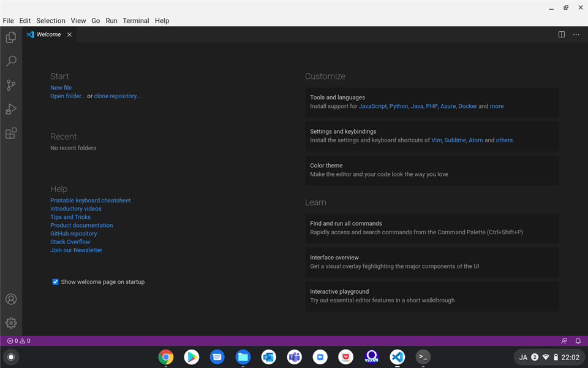This screenshot has height=368, width=588.
Task: Open Outlook from the shelf
Action: point(268,357)
